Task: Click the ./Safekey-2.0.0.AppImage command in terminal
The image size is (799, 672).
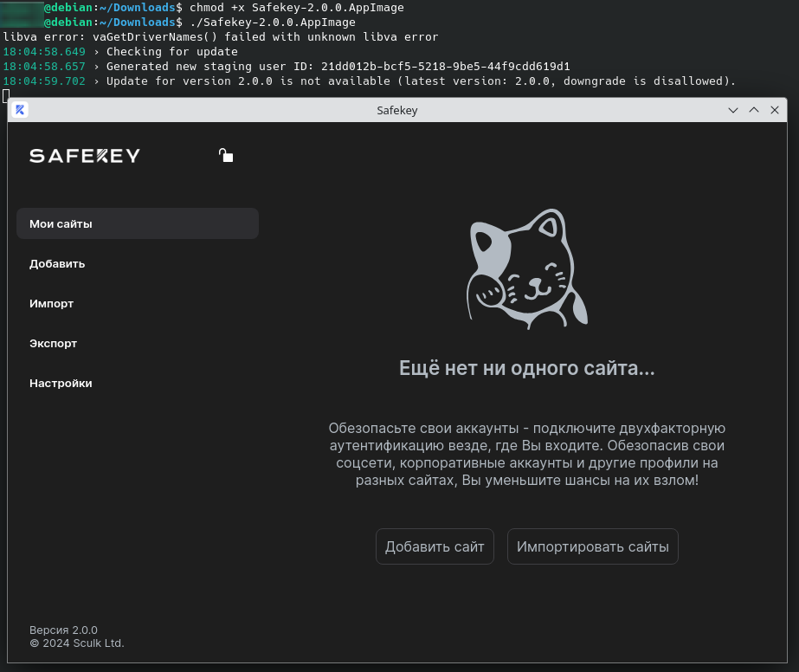Action: point(273,23)
